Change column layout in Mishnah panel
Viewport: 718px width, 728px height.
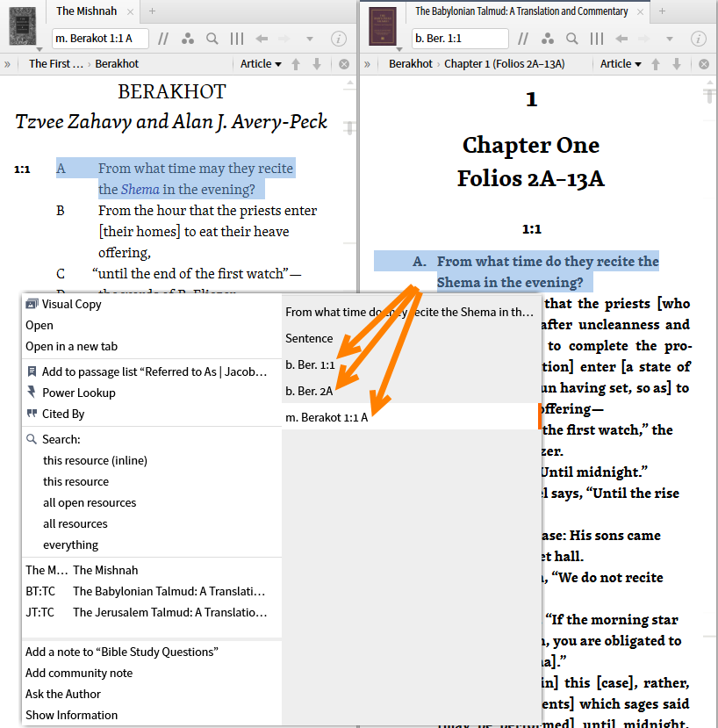[x=237, y=39]
